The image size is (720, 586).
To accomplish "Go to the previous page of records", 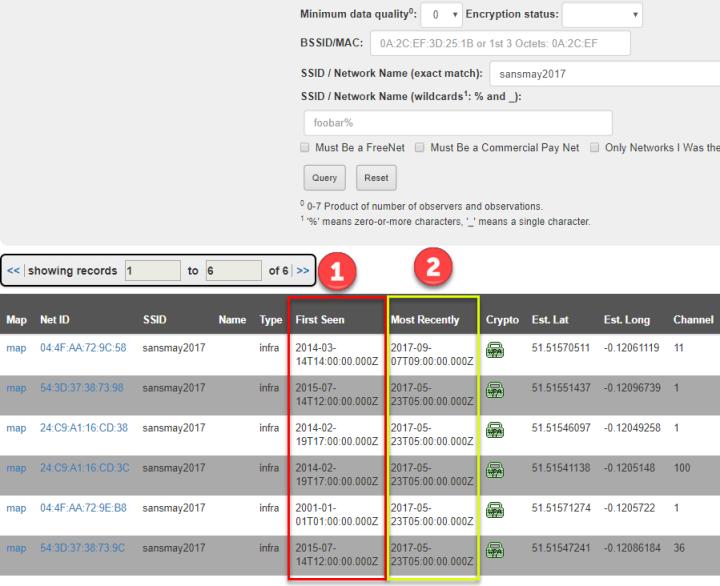I will pos(15,271).
